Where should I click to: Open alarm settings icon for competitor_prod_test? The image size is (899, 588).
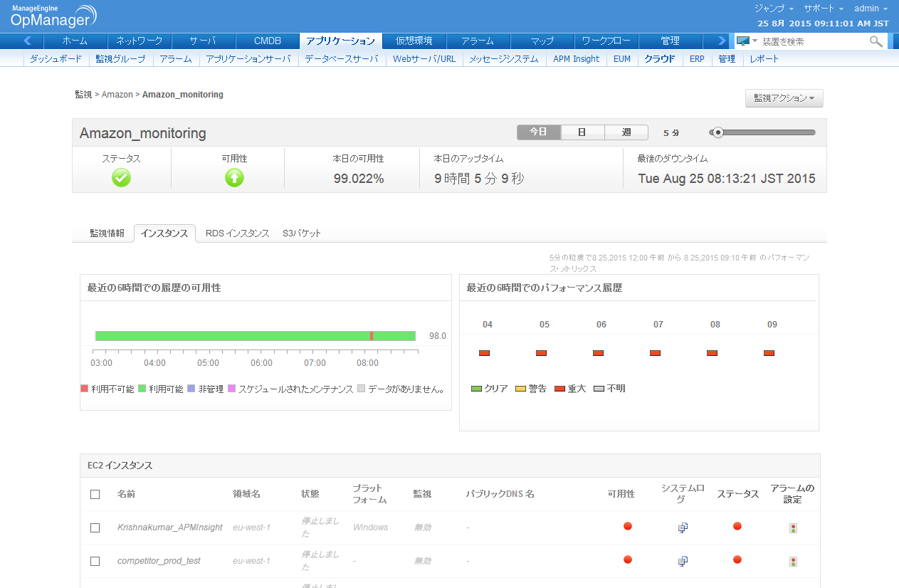click(793, 562)
